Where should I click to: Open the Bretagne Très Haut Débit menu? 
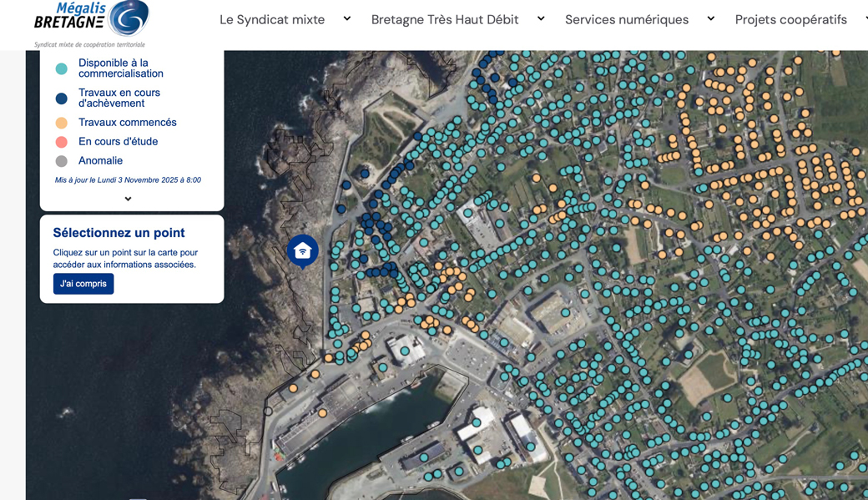[445, 19]
